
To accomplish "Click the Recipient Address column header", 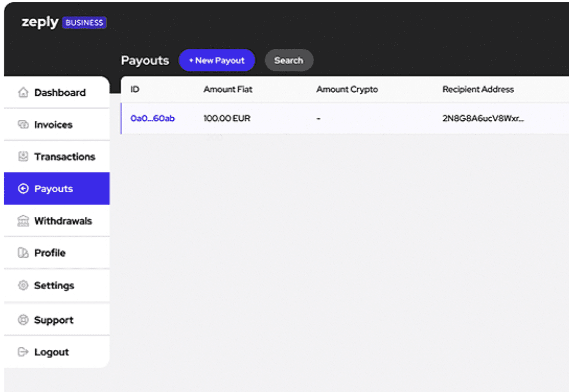I will (478, 89).
